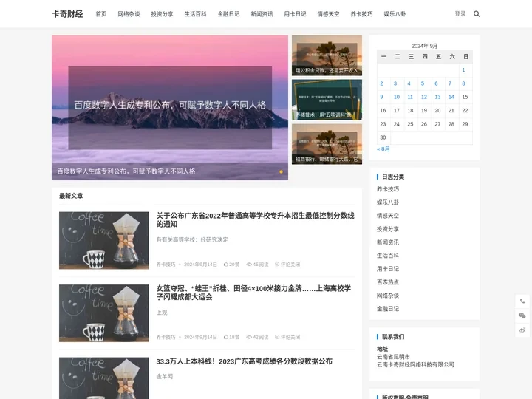Open 用卡日记 navigation item
Screen dimensions: 532x399
pyautogui.click(x=295, y=14)
